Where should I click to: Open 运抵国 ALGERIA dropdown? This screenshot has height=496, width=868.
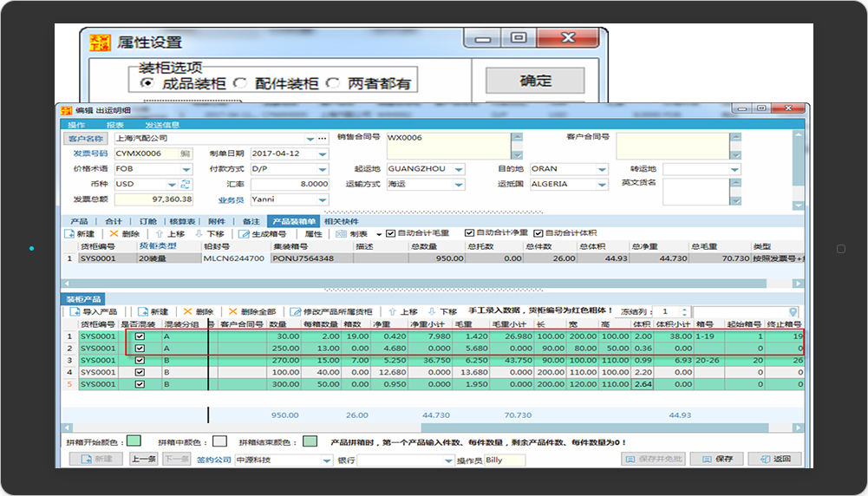[603, 185]
